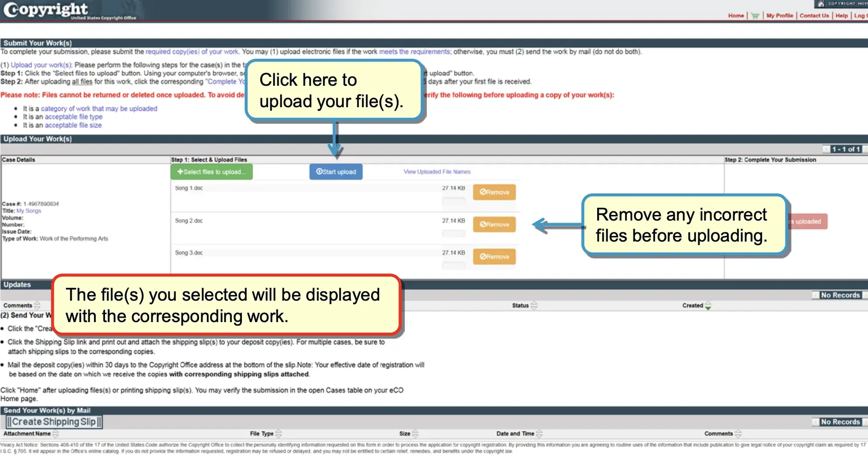Sort by Date and Time column arrows

point(539,434)
